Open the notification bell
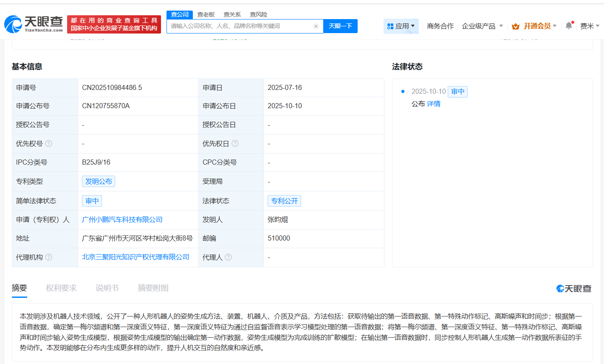This screenshot has height=364, width=604. coord(569,26)
